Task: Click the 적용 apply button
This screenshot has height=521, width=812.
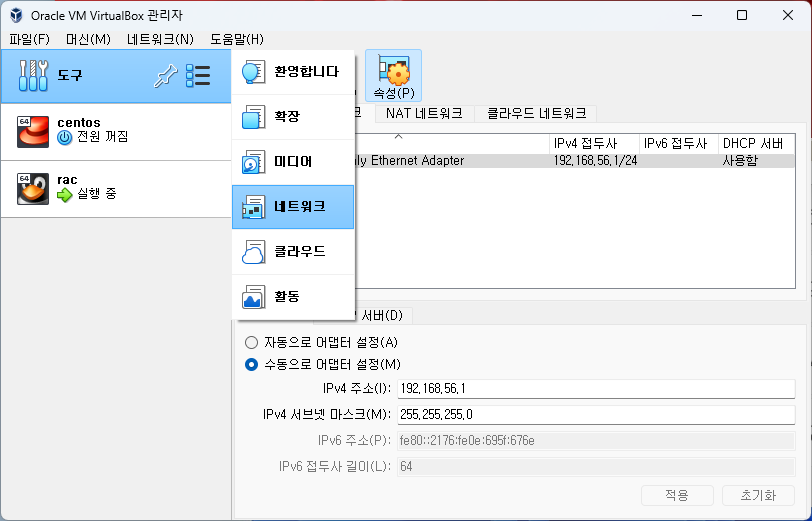Action: coord(677,496)
